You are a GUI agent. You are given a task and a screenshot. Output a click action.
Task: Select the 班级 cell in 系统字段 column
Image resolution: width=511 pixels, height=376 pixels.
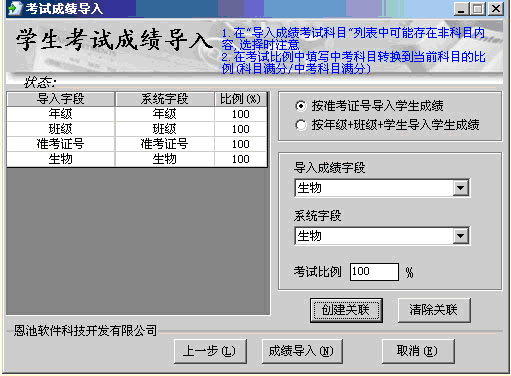[x=165, y=129]
